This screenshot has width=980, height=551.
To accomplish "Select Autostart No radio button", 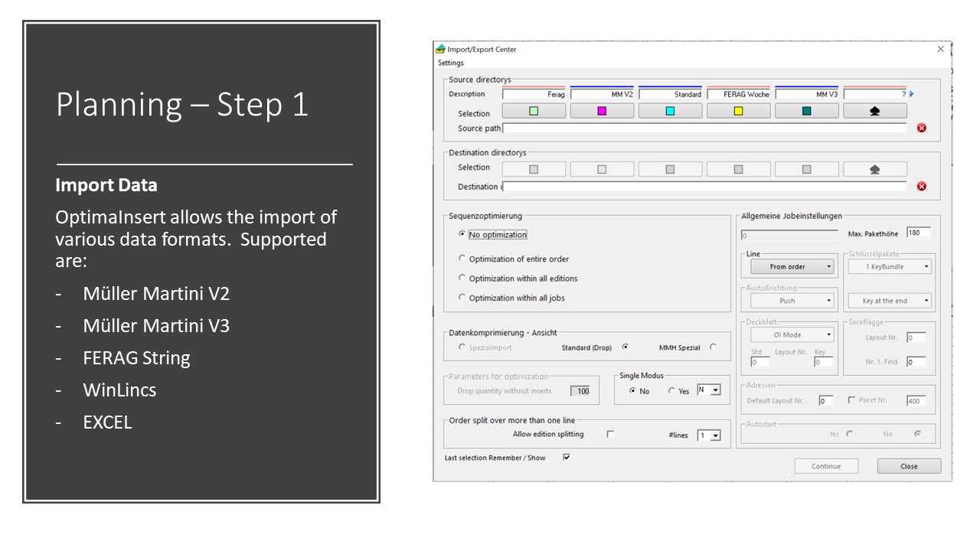I will [x=917, y=433].
